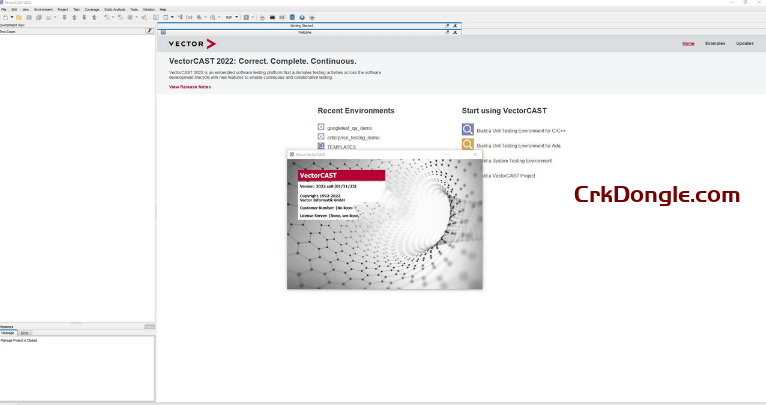Click the New toolbar icon
Viewport: 766px width, 405px height.
pyautogui.click(x=5, y=17)
